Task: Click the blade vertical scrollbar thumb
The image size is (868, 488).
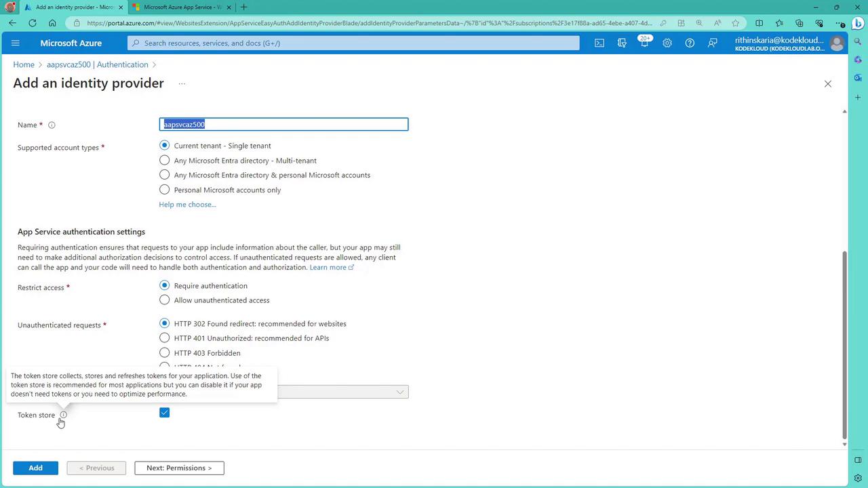Action: point(844,345)
